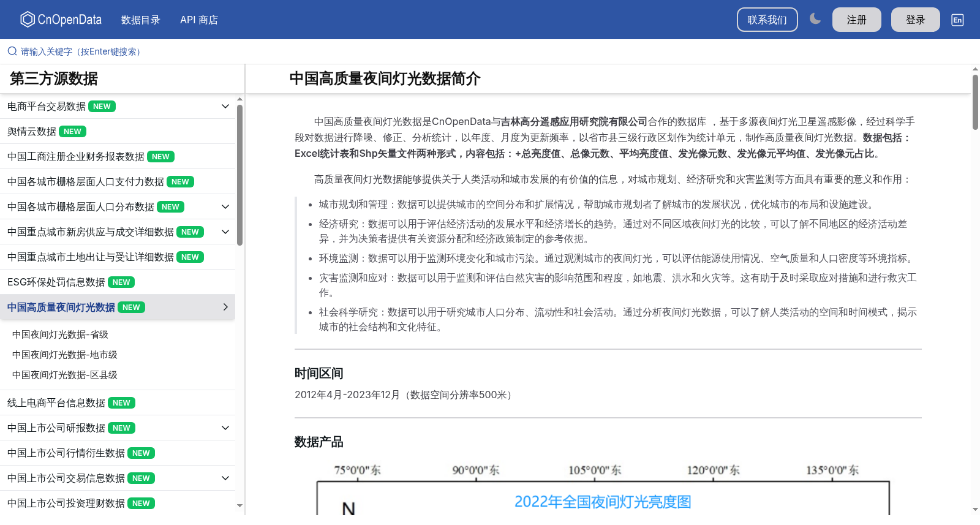Open 数据目录 menu

point(141,20)
